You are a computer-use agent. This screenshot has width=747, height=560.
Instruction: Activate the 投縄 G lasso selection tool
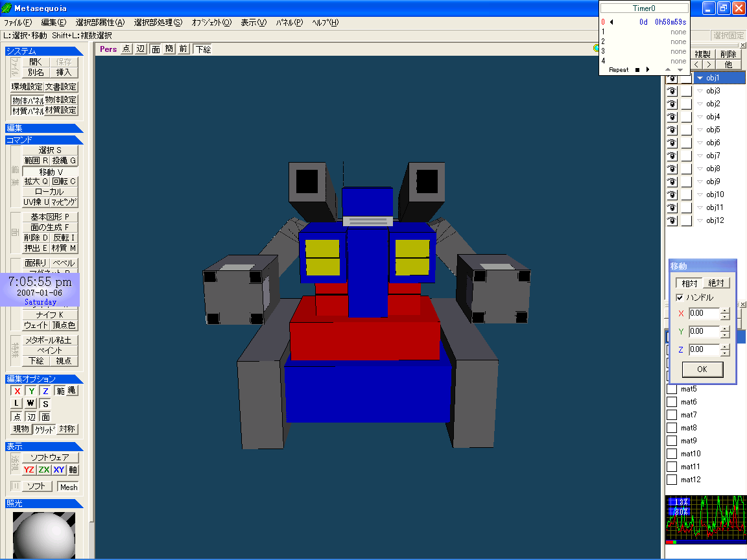pos(64,161)
